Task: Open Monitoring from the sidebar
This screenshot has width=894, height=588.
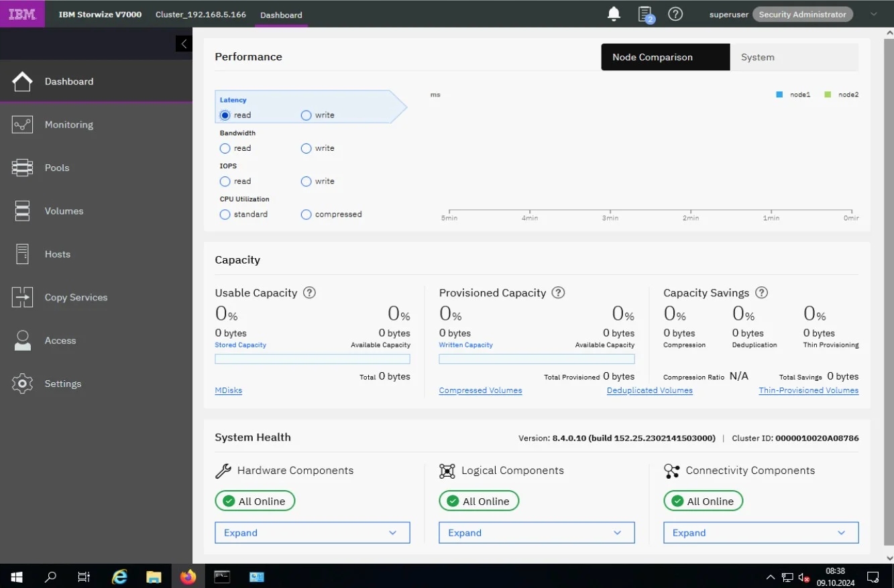Action: point(68,125)
